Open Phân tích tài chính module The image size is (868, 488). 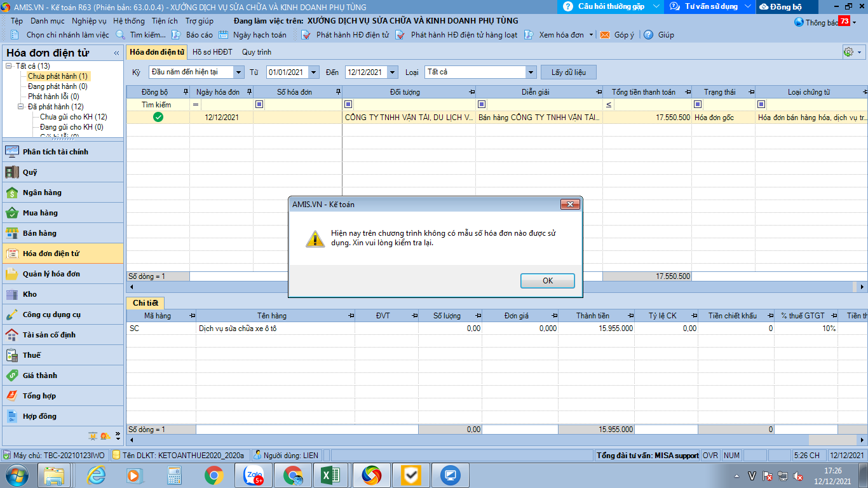[x=63, y=152]
